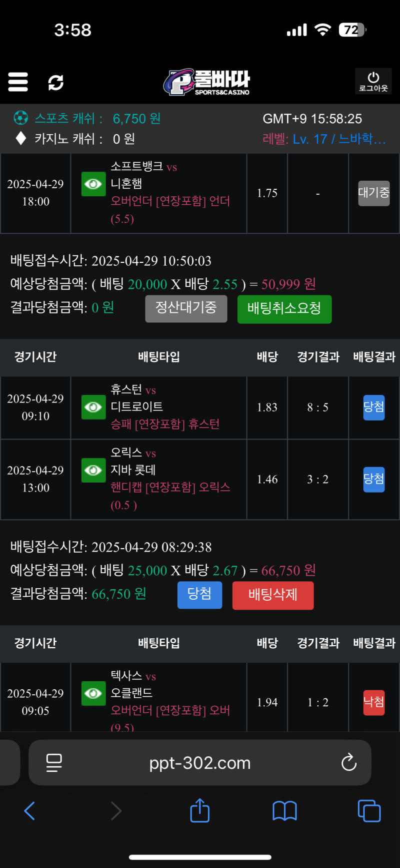Open the hamburger menu
Screen dimensions: 400x868
[18, 82]
